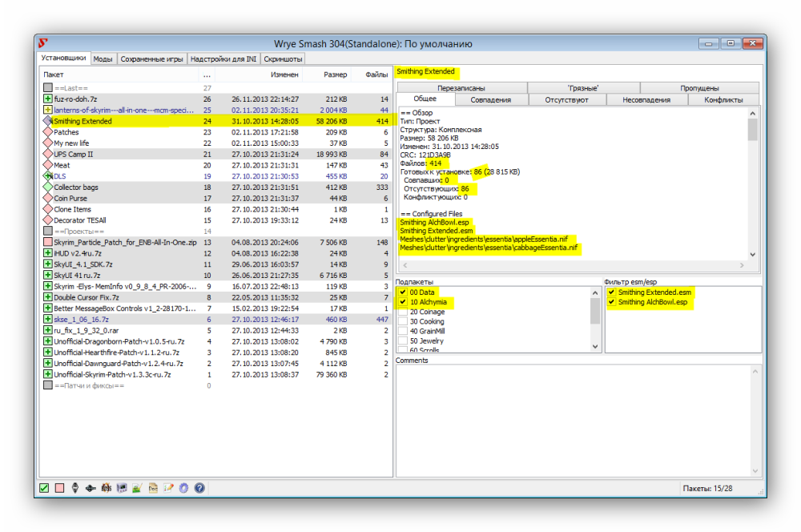Click the green diamond icon of DLS
801x532 pixels.
coord(47,175)
